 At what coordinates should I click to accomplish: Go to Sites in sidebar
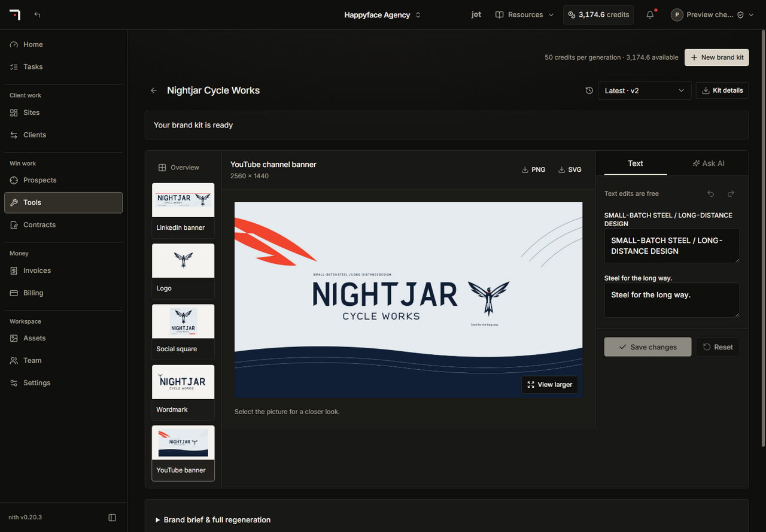pyautogui.click(x=63, y=113)
